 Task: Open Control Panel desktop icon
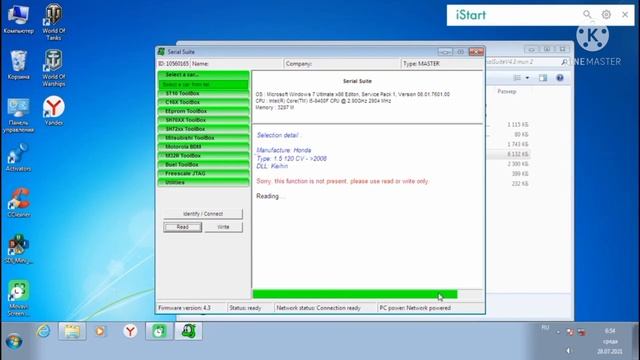click(18, 116)
